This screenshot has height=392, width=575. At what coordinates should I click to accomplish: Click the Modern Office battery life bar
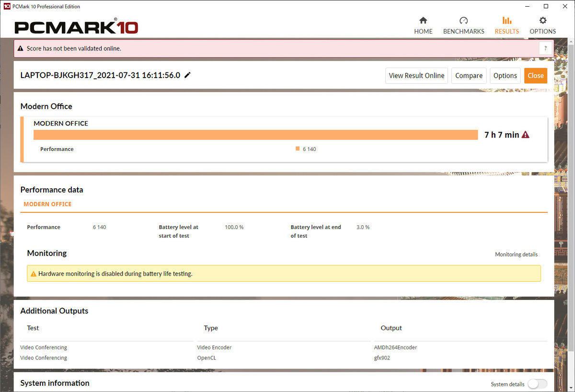256,135
